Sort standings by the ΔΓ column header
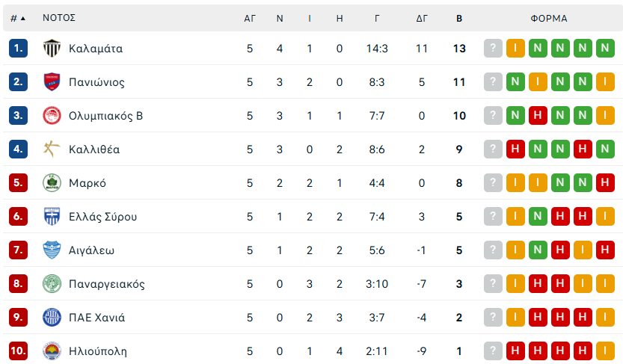Screen dimensions: 623x364 (422, 18)
